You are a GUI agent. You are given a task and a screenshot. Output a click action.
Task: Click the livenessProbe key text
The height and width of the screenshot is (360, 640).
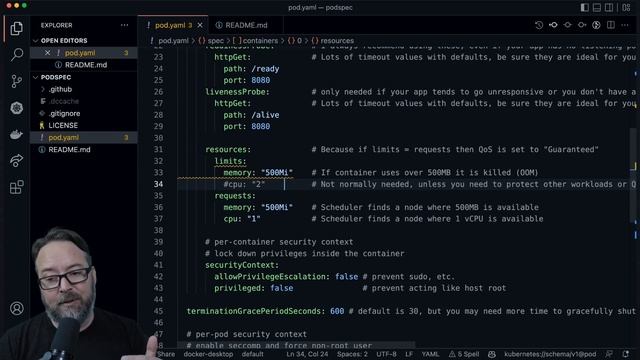[235, 92]
